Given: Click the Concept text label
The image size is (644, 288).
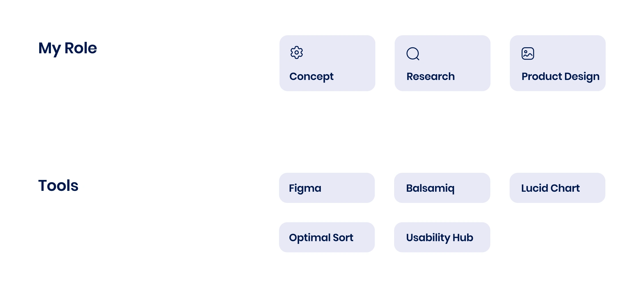Looking at the screenshot, I should 311,77.
